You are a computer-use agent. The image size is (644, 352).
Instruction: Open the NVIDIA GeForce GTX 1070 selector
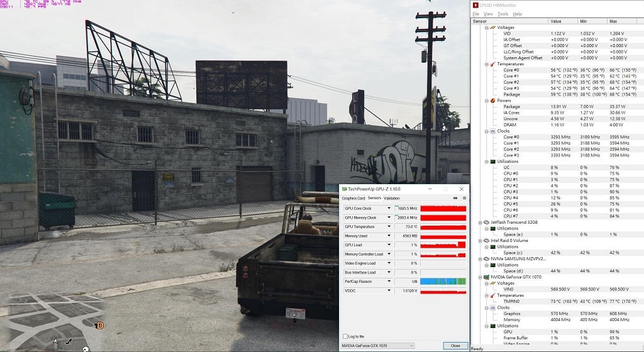coord(378,346)
